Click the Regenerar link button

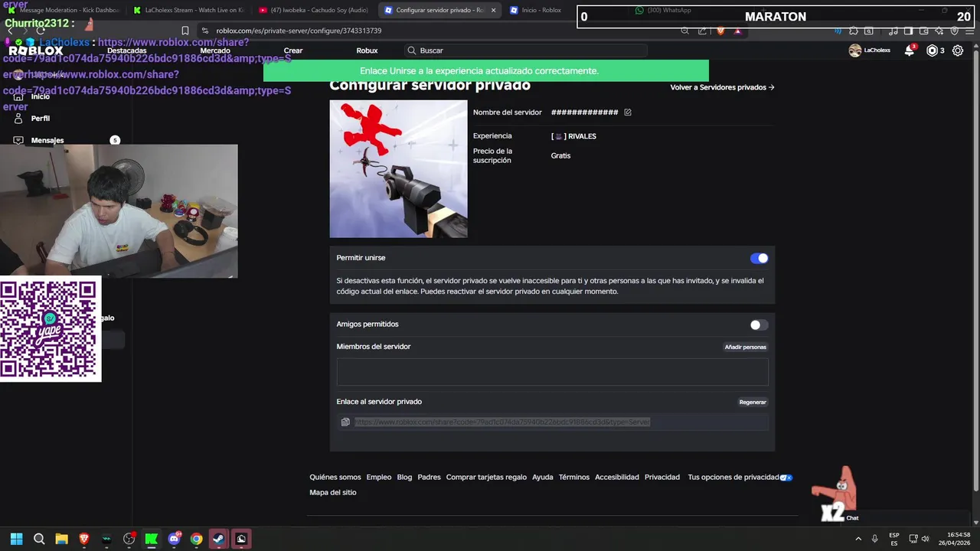(x=753, y=403)
